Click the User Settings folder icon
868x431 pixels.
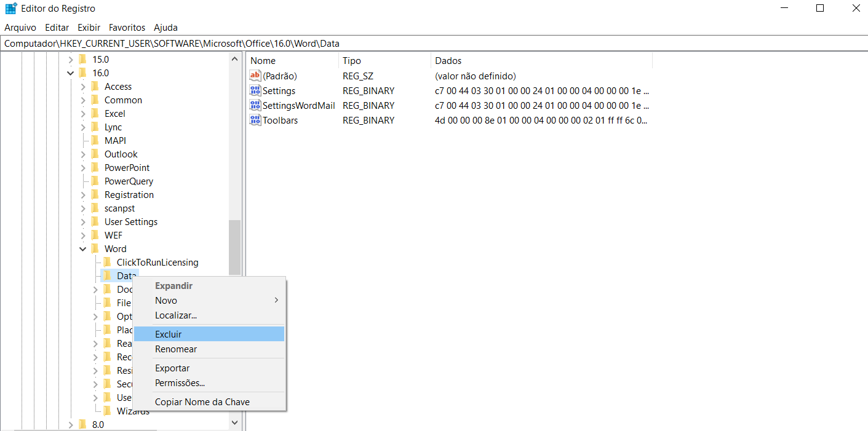pos(95,222)
